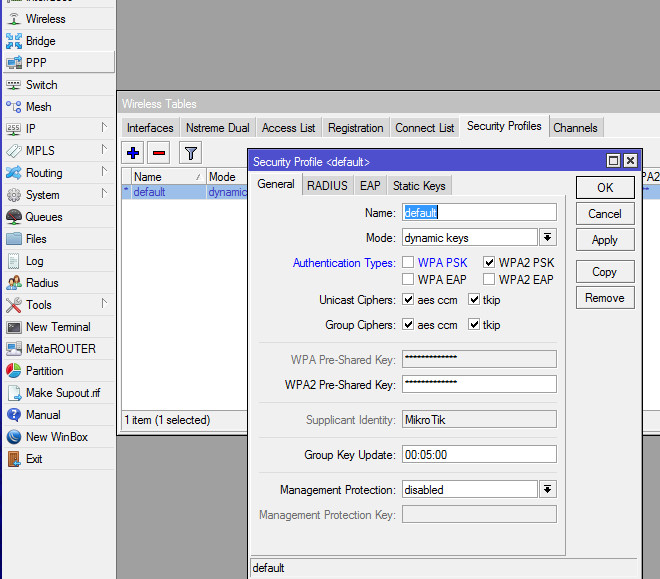Open the Log sidebar item

34,261
